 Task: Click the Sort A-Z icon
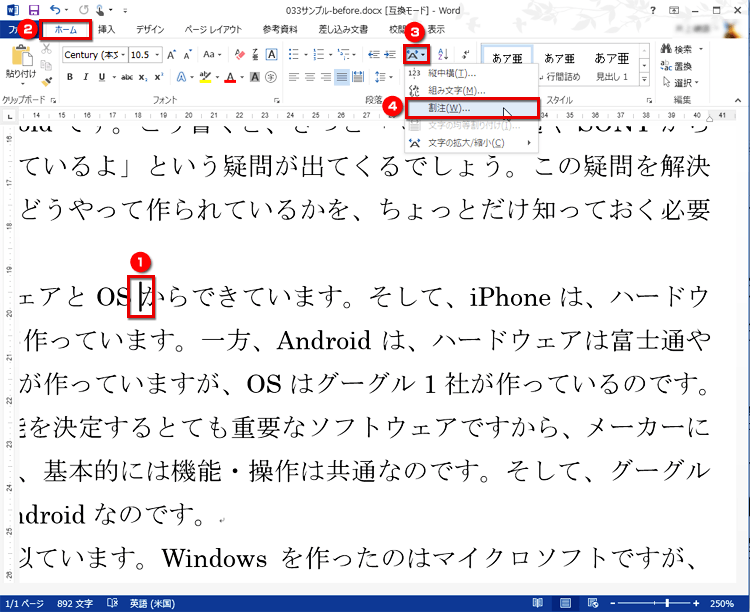point(443,55)
